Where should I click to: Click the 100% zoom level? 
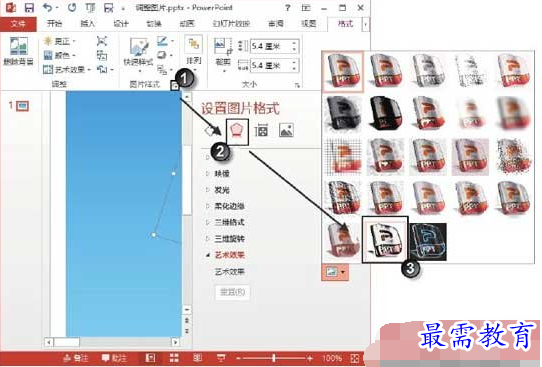(332, 358)
